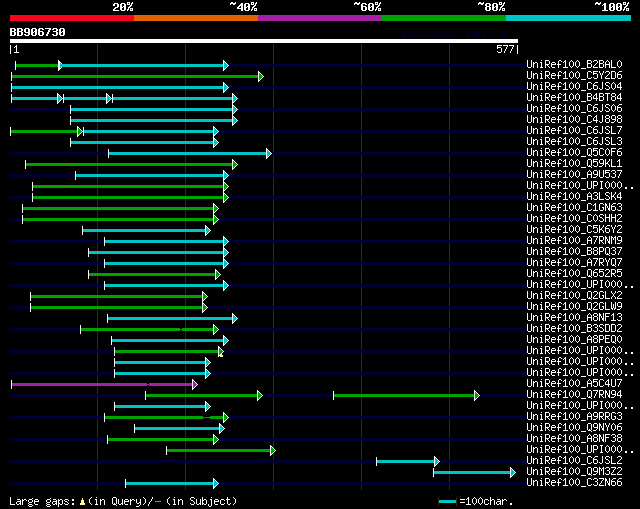Image resolution: width=640 pixels, height=509 pixels.
Task: Select the UniRef100_A8NF13 label
Action: [x=574, y=318]
